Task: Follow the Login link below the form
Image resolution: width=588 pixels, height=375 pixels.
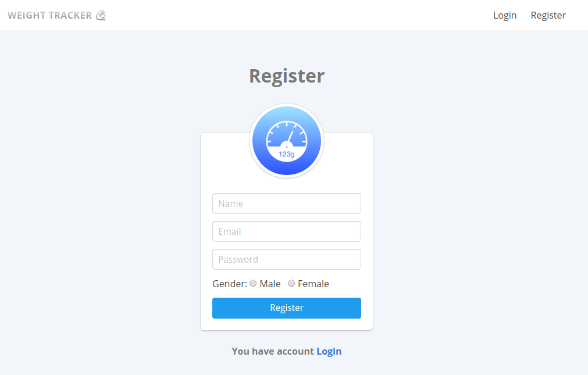Action: (329, 351)
